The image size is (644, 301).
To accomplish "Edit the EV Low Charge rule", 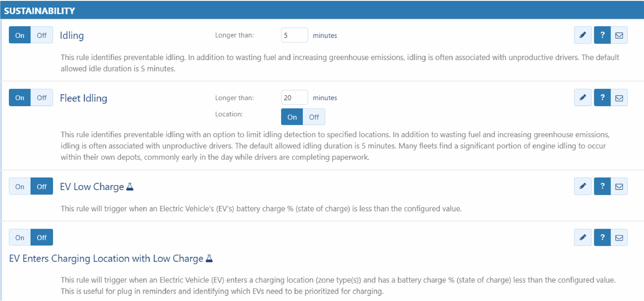I will click(x=582, y=186).
